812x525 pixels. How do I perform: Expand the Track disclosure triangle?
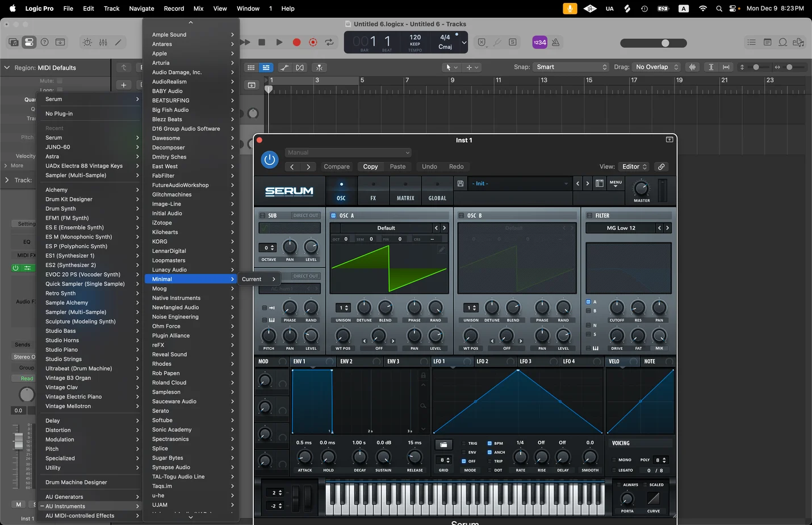point(7,180)
